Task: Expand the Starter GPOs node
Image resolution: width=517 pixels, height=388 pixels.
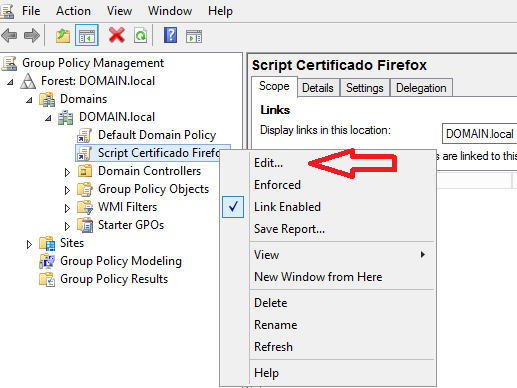Action: coord(67,226)
